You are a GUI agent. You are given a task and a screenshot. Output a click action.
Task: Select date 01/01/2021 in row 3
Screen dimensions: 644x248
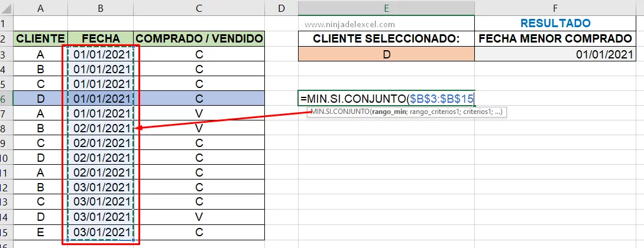point(101,54)
